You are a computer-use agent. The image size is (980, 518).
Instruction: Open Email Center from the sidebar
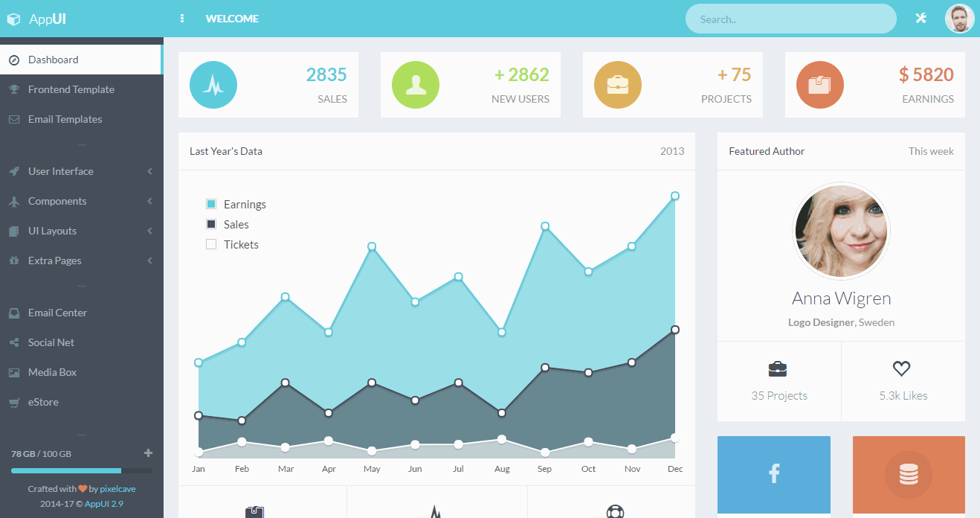pos(57,313)
